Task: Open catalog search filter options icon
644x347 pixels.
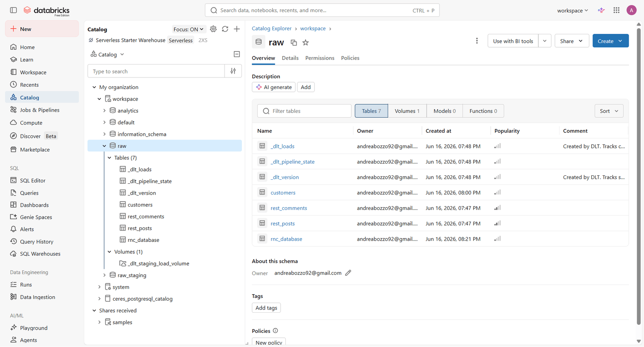Action: click(233, 71)
